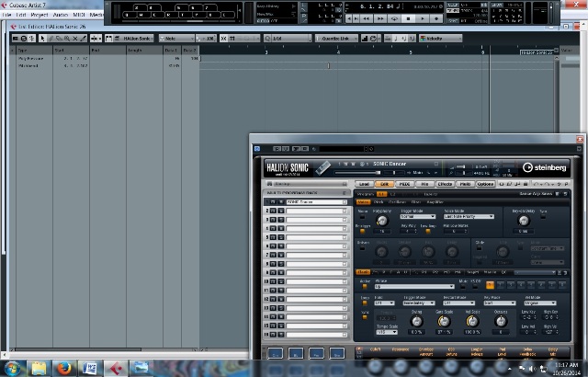Viewport: 588px width, 377px height.
Task: Open the Voice Mode dropdown in Voice section
Action: click(469, 216)
